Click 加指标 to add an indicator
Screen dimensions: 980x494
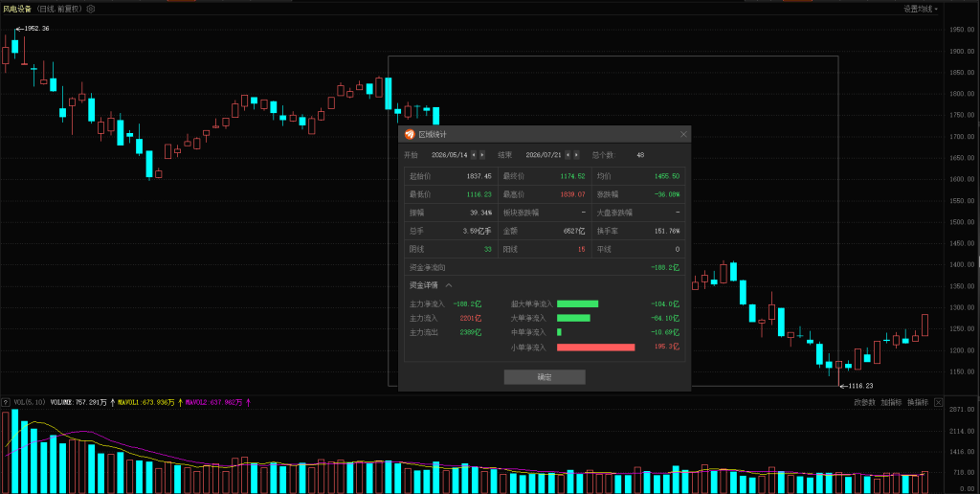(x=891, y=403)
